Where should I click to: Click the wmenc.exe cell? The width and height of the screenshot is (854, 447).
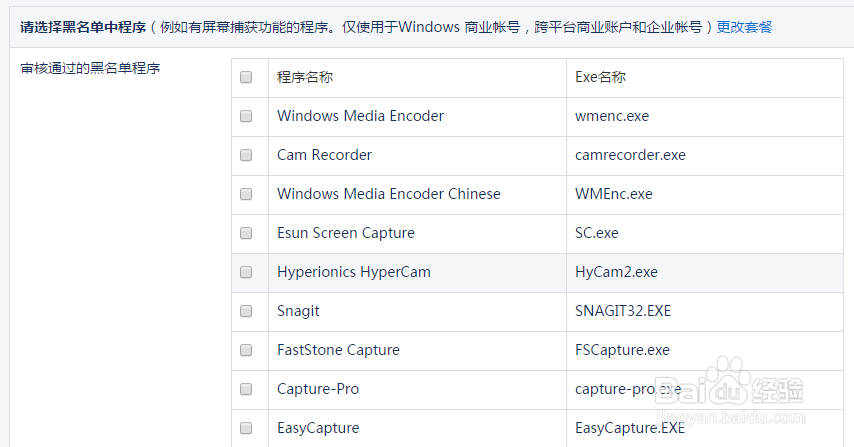(612, 116)
